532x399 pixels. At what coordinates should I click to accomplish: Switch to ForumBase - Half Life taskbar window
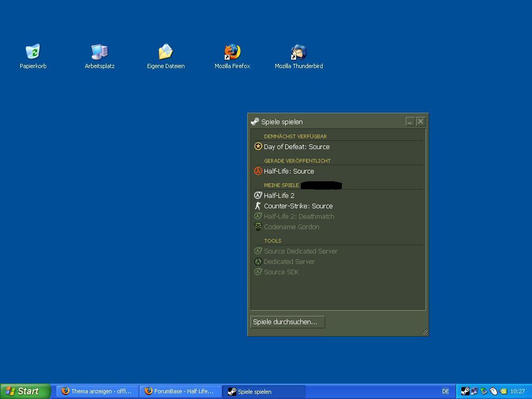tap(180, 391)
